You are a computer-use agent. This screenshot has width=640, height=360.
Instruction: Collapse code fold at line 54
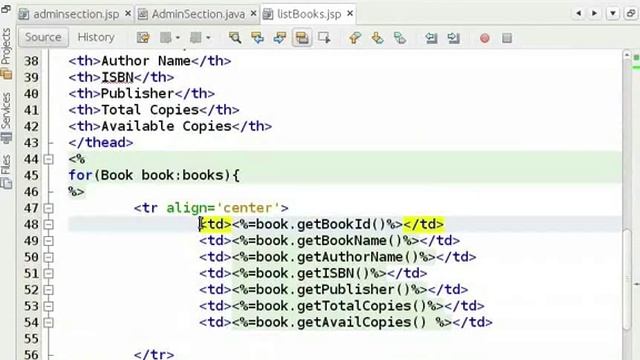click(49, 322)
